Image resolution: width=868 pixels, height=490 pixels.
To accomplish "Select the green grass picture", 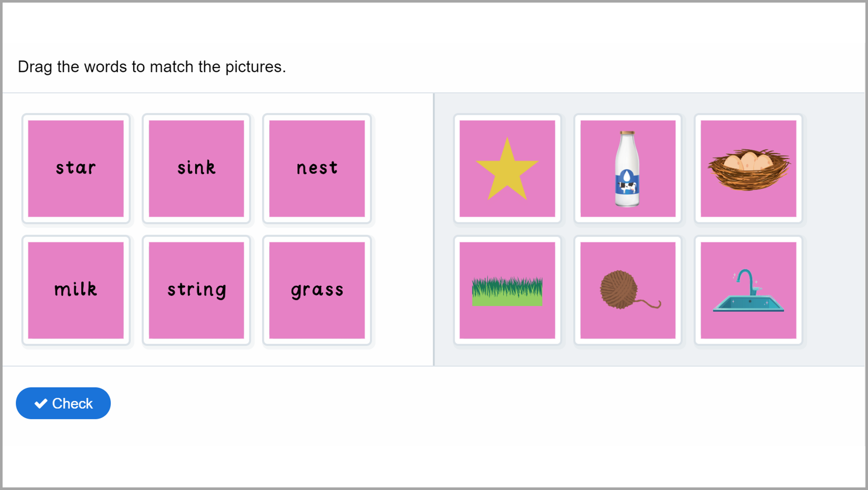I will [x=507, y=289].
